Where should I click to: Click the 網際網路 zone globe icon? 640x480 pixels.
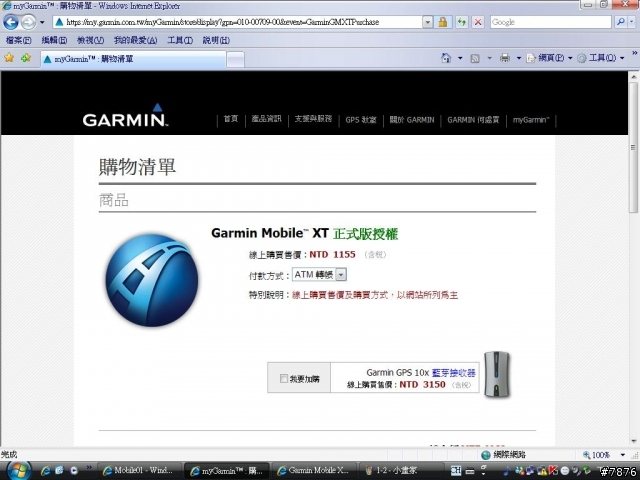[x=486, y=455]
